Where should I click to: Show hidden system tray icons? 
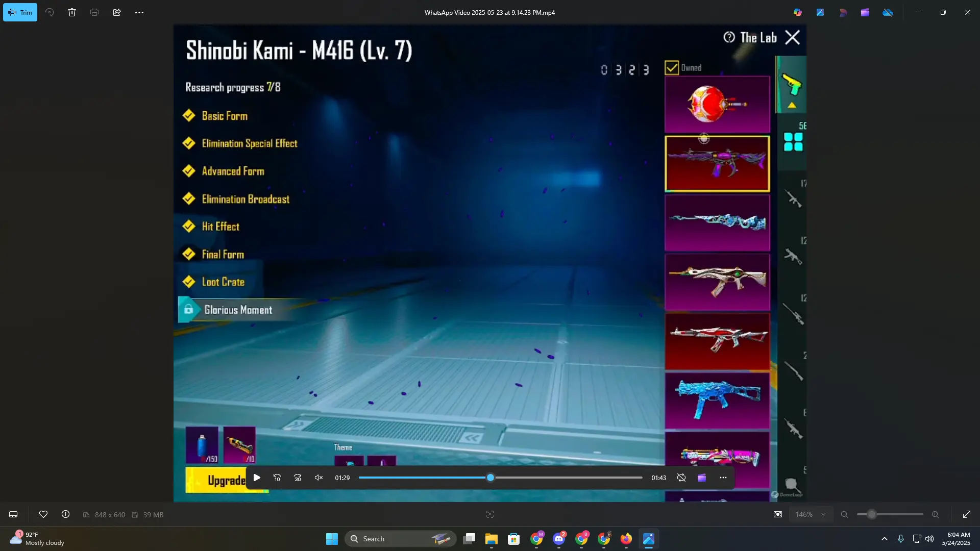pos(885,539)
